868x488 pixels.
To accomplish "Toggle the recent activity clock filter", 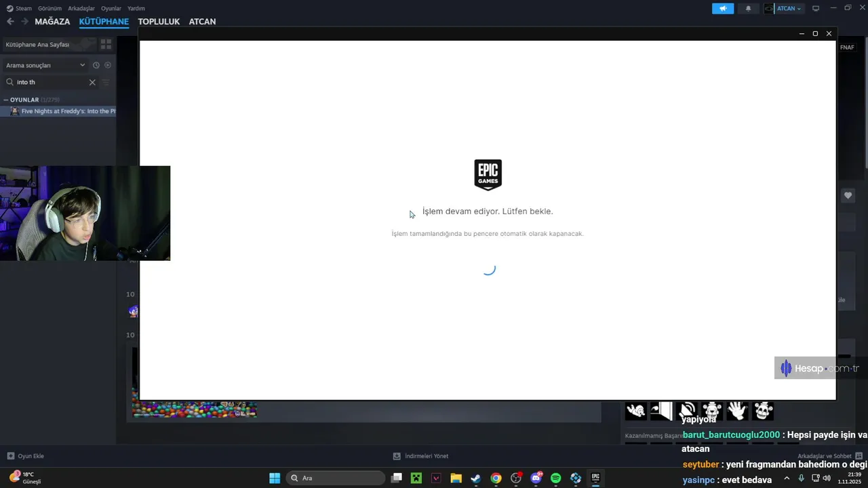I will click(x=96, y=65).
